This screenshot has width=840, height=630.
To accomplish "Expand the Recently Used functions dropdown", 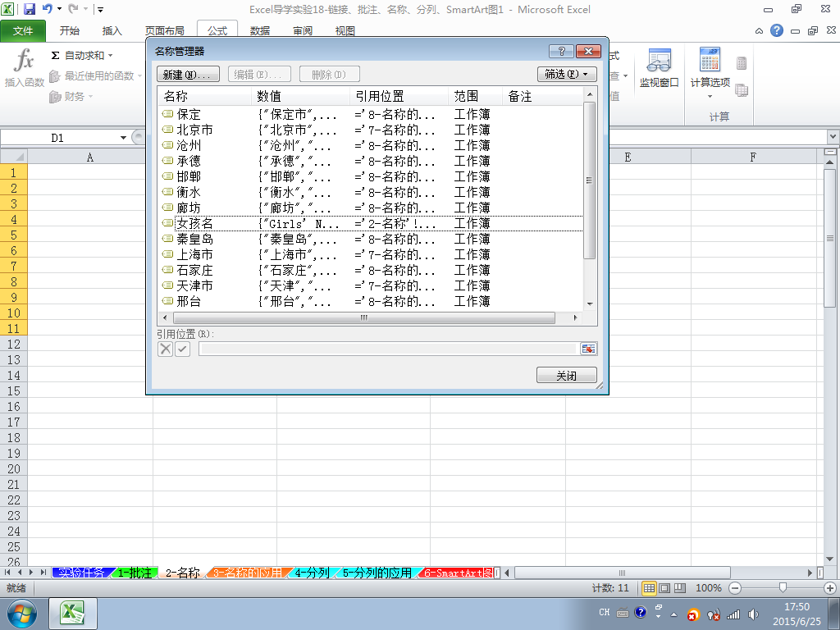I will (139, 76).
